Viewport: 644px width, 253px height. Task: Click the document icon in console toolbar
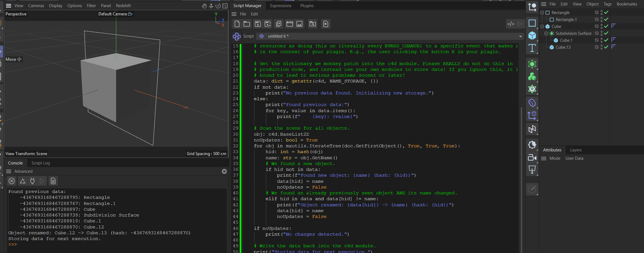53,181
